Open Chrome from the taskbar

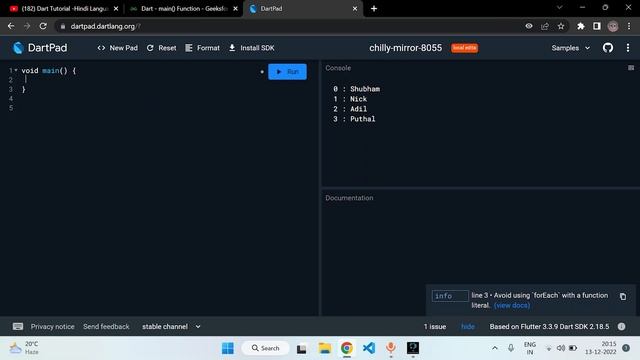tap(347, 348)
